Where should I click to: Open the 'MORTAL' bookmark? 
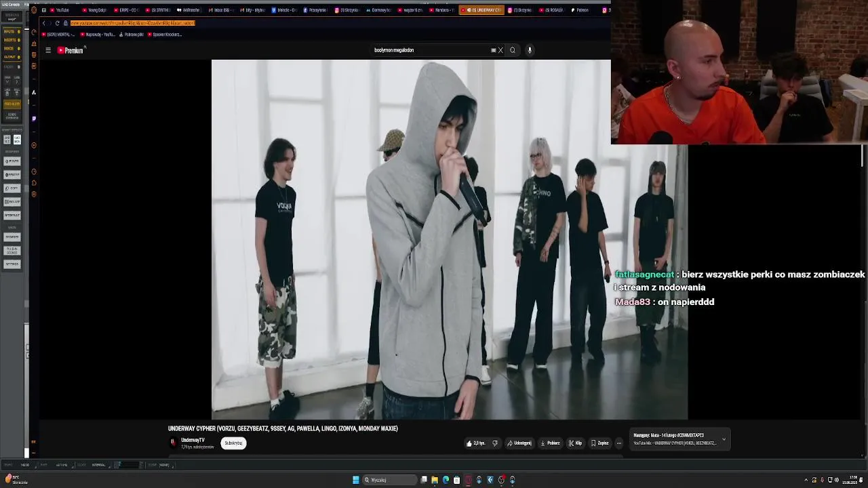coord(58,35)
